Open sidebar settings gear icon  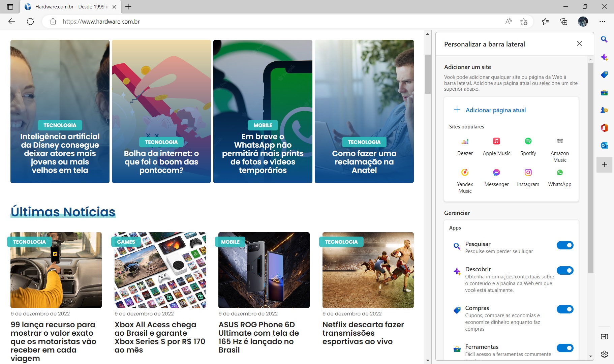pos(604,354)
